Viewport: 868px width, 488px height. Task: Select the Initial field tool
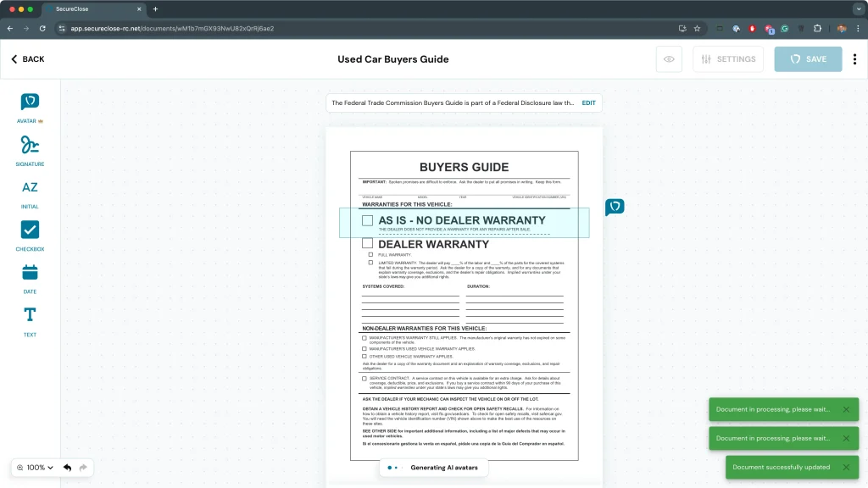click(30, 187)
